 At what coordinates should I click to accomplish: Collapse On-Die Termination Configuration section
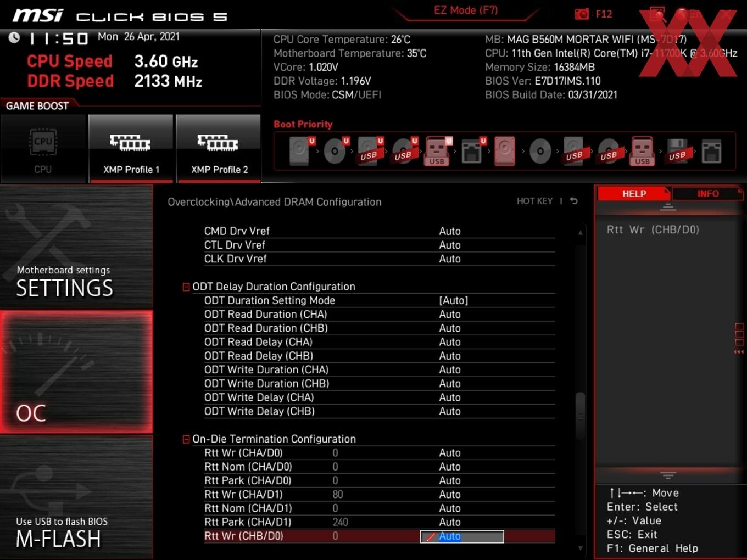[x=186, y=439]
